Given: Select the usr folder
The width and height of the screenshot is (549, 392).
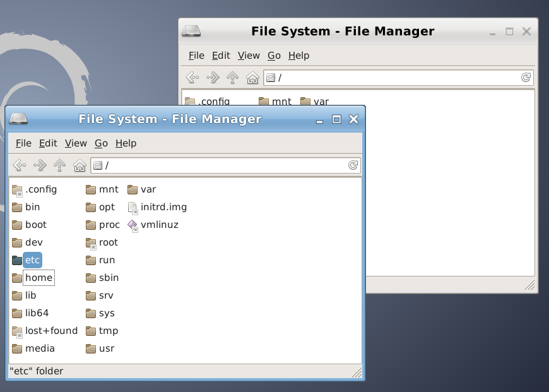Looking at the screenshot, I should (x=100, y=348).
